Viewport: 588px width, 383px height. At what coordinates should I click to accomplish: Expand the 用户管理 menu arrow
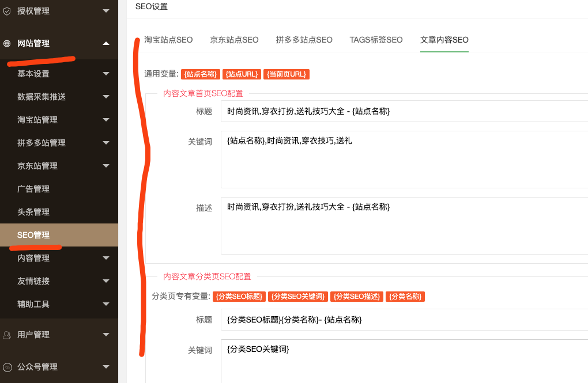106,335
